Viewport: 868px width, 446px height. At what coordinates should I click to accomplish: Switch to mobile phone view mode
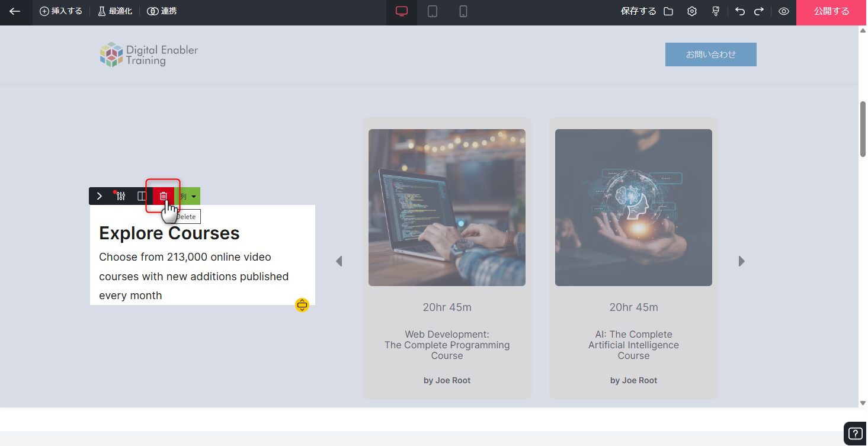coord(463,11)
